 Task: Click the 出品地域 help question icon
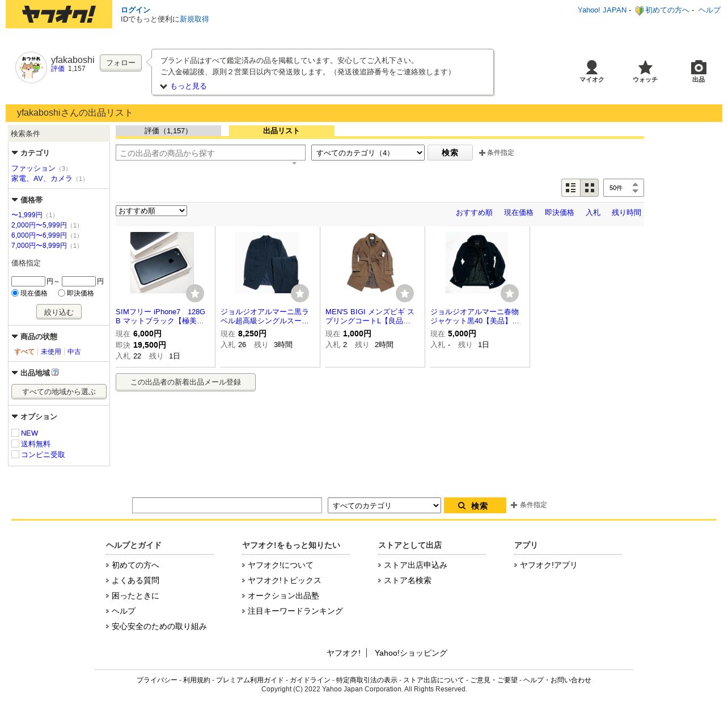click(55, 373)
